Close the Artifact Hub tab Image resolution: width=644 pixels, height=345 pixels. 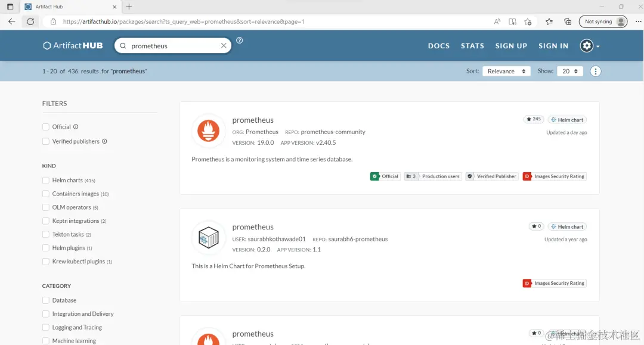tap(114, 7)
